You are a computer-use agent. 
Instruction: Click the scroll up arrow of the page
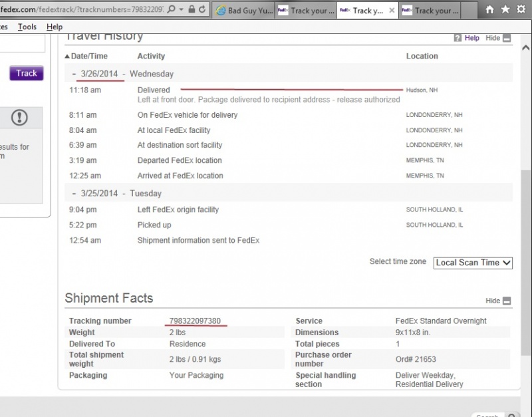tap(526, 48)
